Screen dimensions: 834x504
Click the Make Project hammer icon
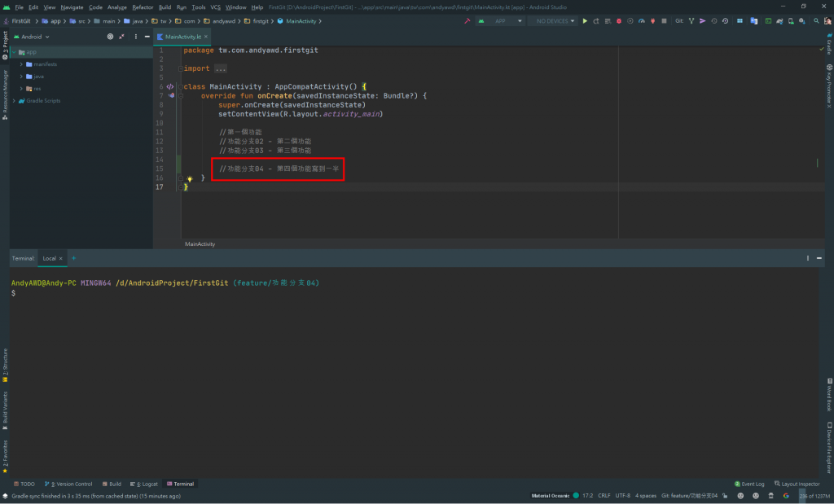(467, 21)
